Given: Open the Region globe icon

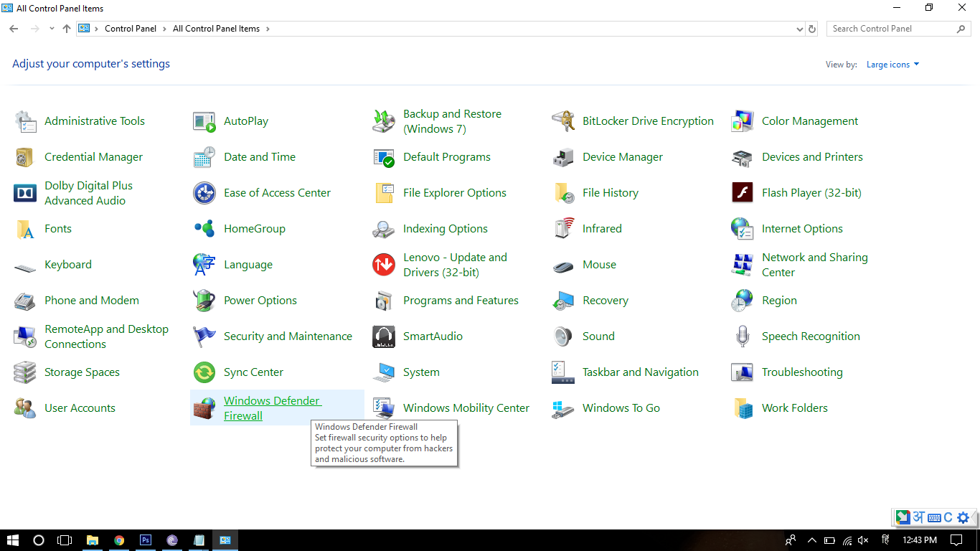Looking at the screenshot, I should (743, 301).
